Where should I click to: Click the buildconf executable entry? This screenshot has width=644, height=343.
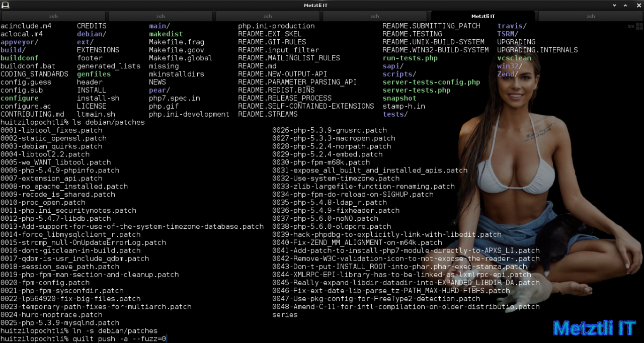(x=19, y=58)
